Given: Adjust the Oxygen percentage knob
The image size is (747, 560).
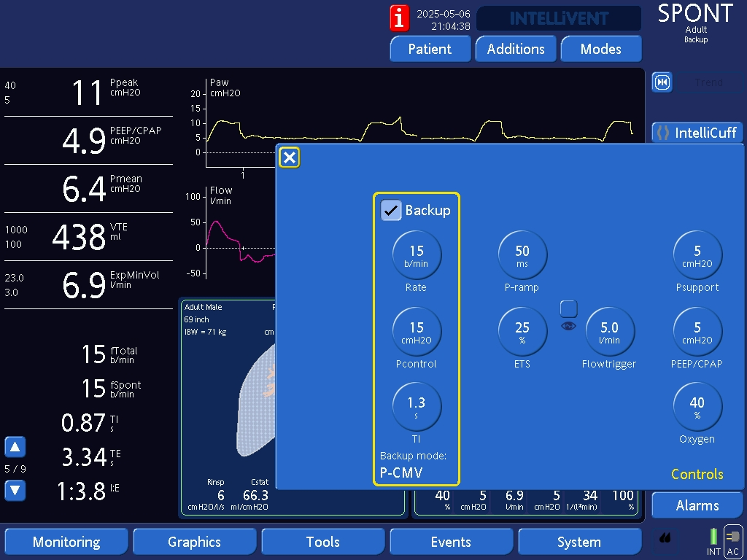Looking at the screenshot, I should tap(697, 406).
